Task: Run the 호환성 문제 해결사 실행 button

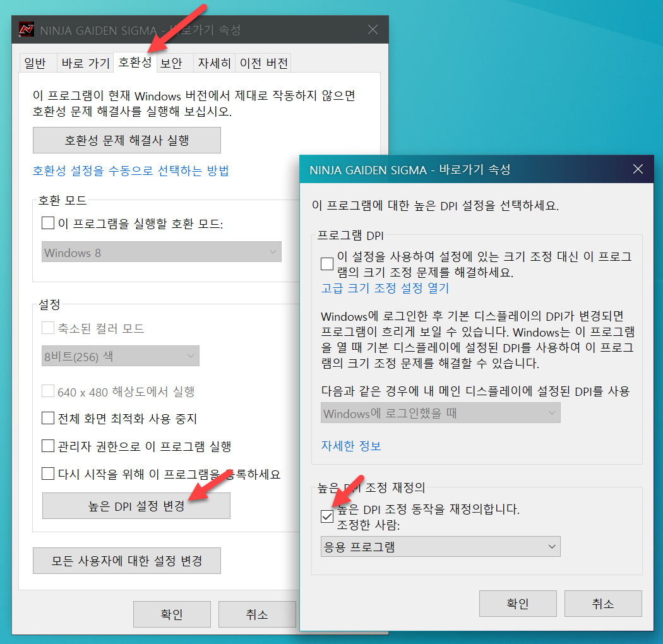Action: point(127,140)
